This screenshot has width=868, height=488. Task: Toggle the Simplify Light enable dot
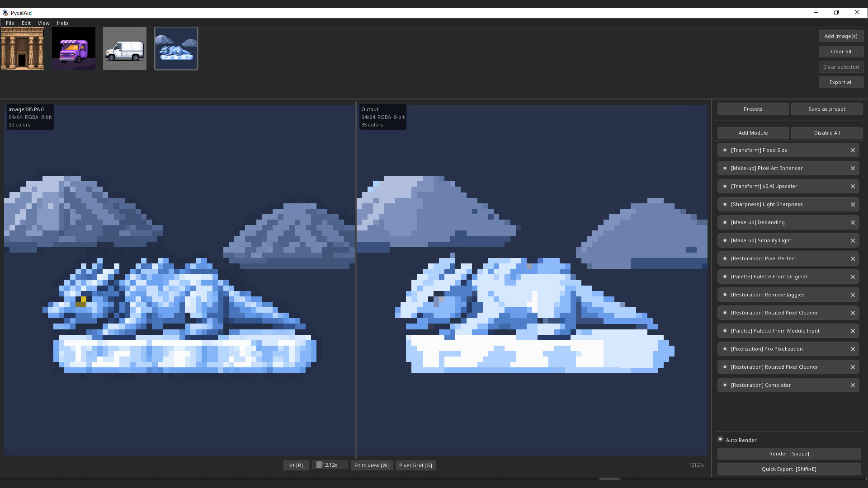pyautogui.click(x=725, y=240)
